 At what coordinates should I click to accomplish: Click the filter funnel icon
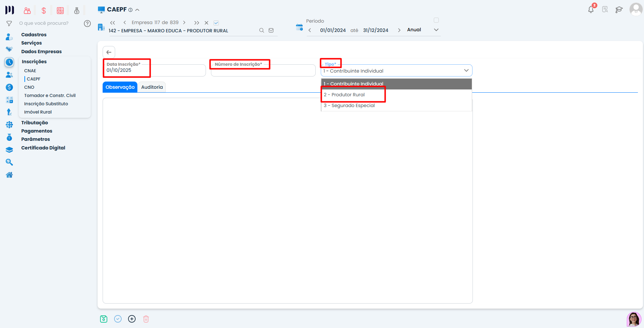(9, 23)
